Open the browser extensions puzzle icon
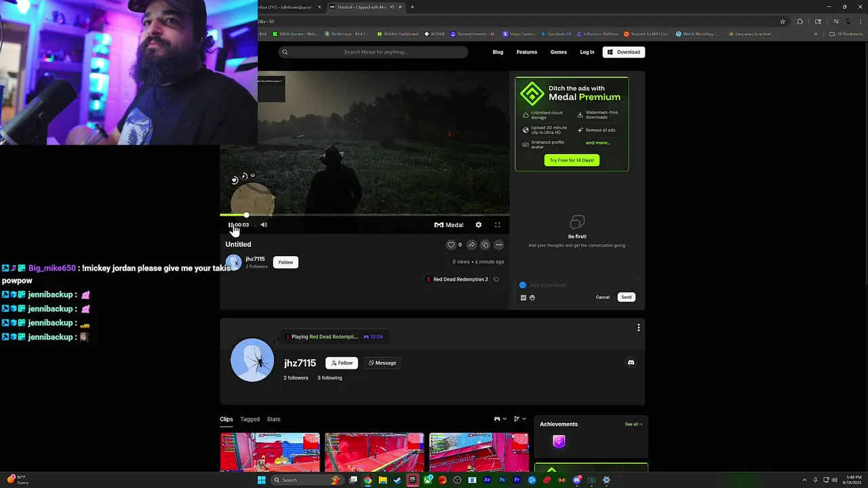This screenshot has height=488, width=868. coord(800,22)
